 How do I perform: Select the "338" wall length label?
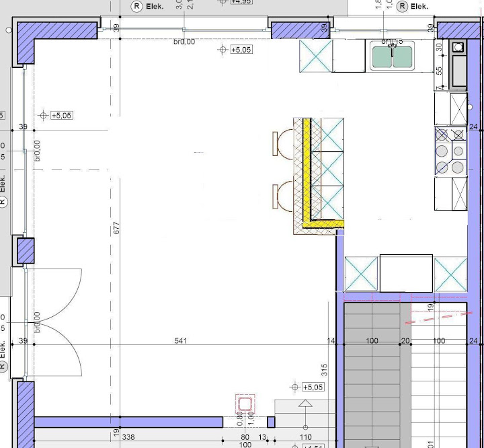click(128, 437)
